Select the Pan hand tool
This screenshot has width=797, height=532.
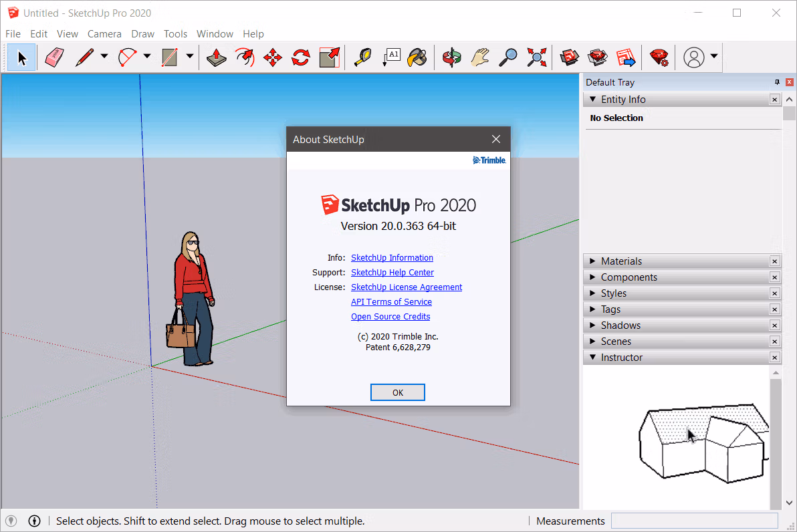coord(480,57)
